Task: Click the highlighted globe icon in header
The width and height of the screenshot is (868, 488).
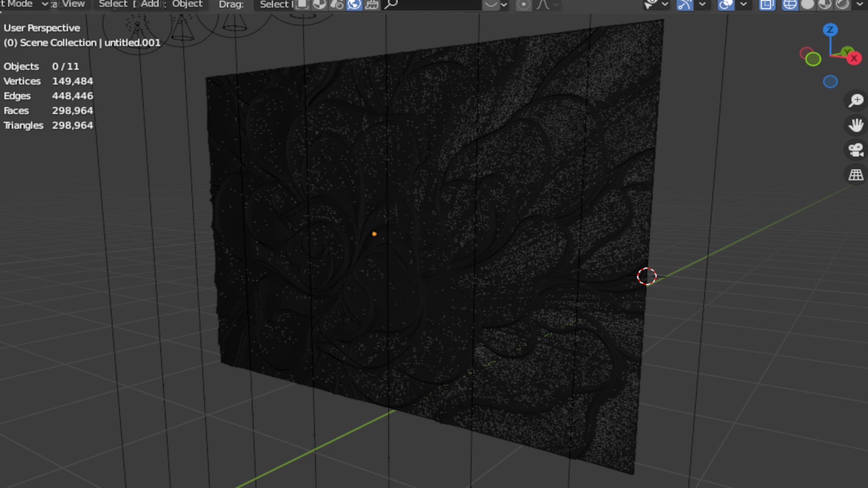Action: (x=354, y=5)
